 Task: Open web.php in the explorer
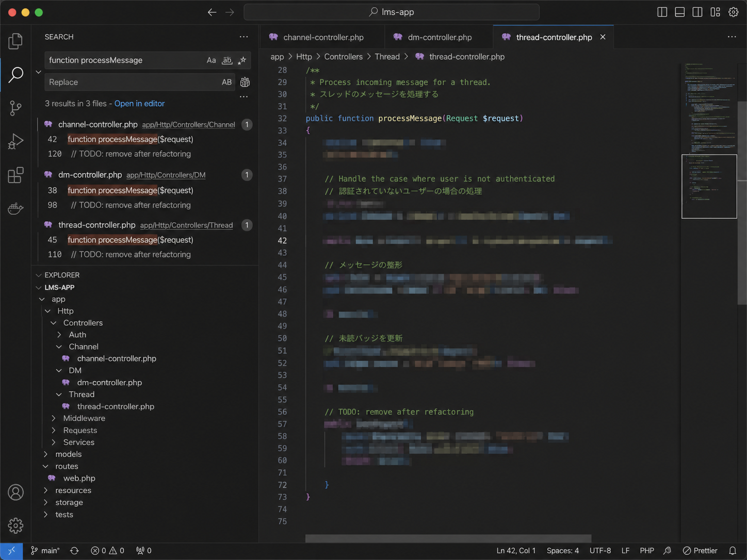point(79,478)
